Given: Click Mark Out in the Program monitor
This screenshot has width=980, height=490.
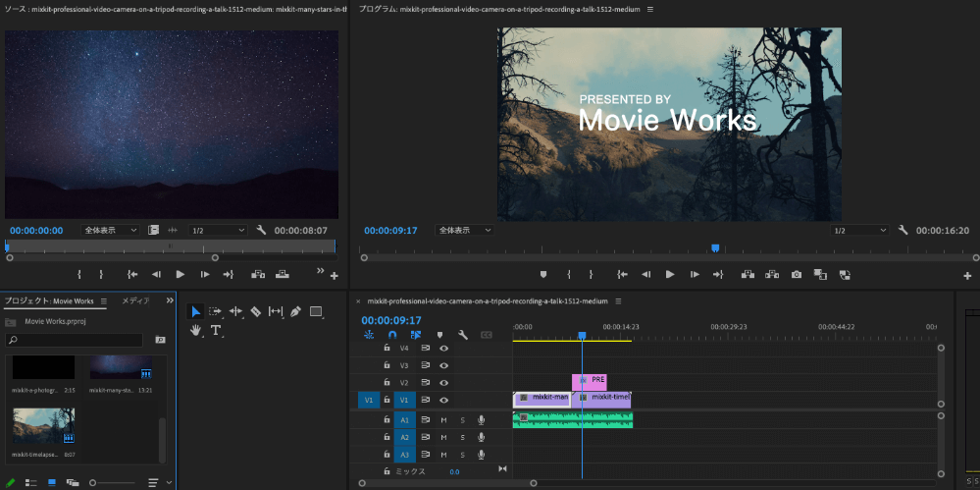Looking at the screenshot, I should coord(591,274).
